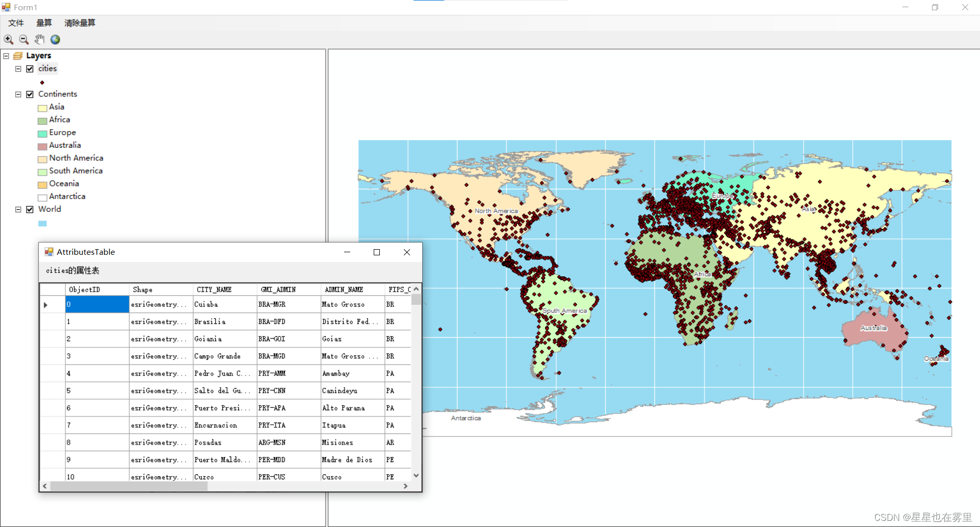Click the Misiones admin name cell

click(353, 443)
